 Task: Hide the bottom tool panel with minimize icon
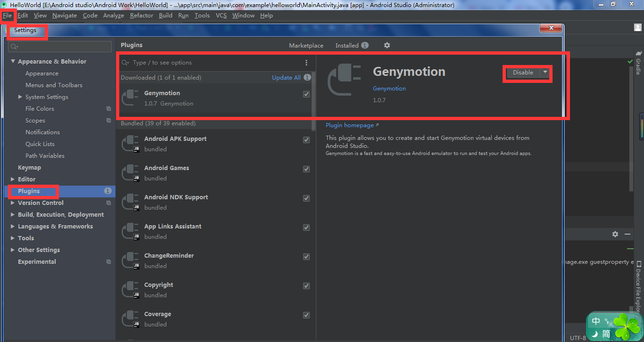pyautogui.click(x=627, y=234)
